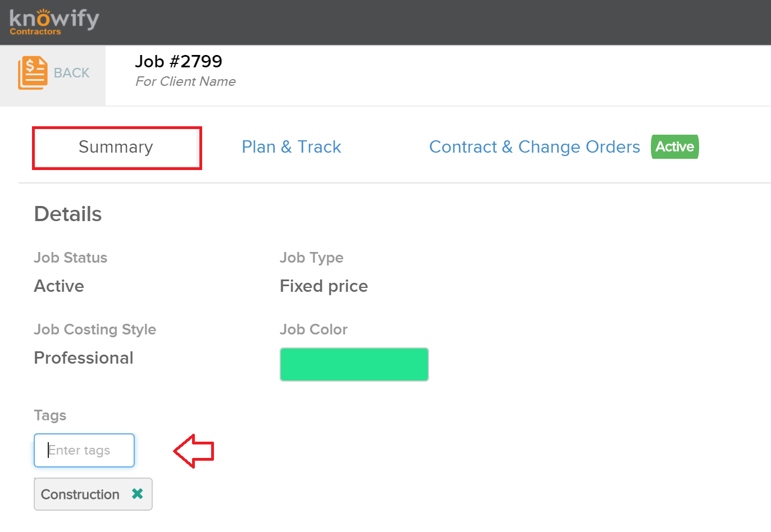Open the green Job Color swatch

[x=354, y=364]
